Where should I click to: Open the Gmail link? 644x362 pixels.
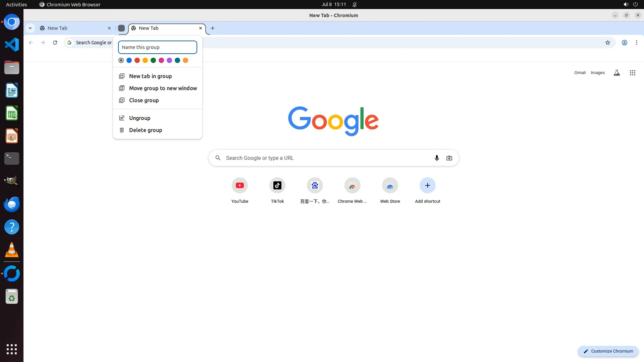[x=580, y=73]
